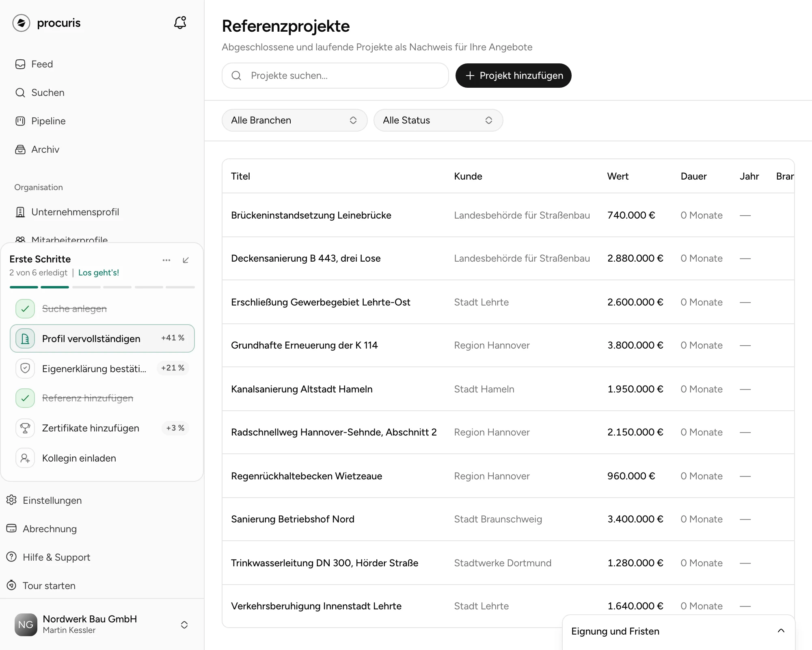Viewport: 812px width, 650px height.
Task: Click the Abrechnung card icon
Action: point(12,529)
